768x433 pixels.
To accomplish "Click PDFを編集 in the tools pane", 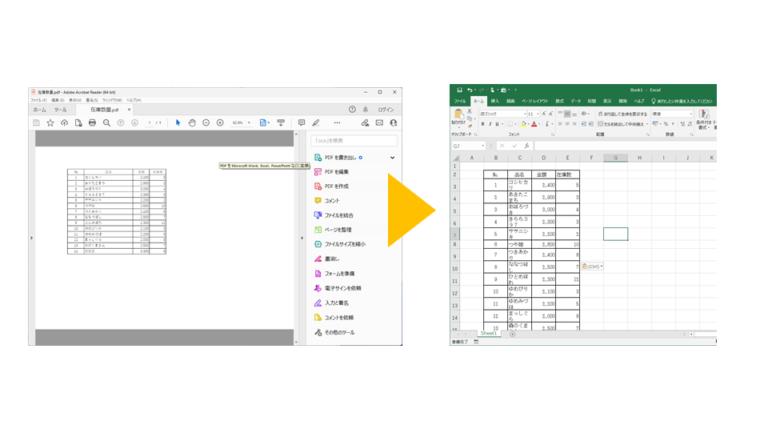I will [336, 172].
